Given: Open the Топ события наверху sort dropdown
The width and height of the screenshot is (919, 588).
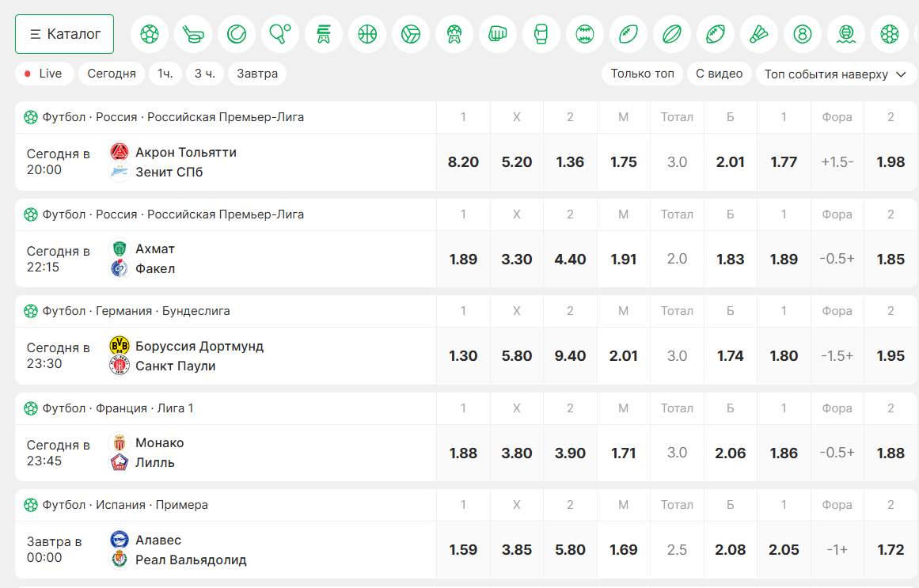Looking at the screenshot, I should coord(835,74).
